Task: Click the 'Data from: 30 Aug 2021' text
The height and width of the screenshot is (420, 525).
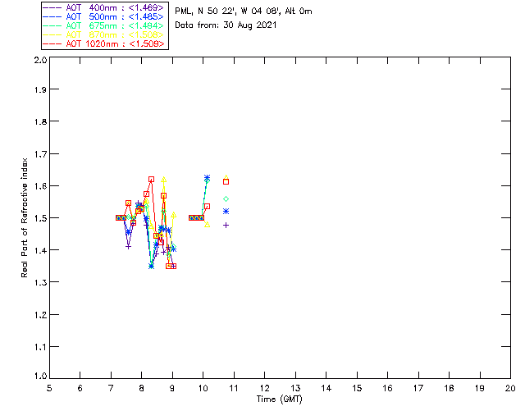Action: tap(226, 25)
